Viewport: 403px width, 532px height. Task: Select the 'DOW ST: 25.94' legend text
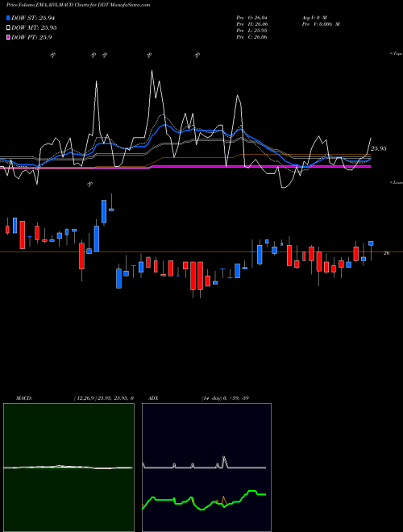click(33, 18)
